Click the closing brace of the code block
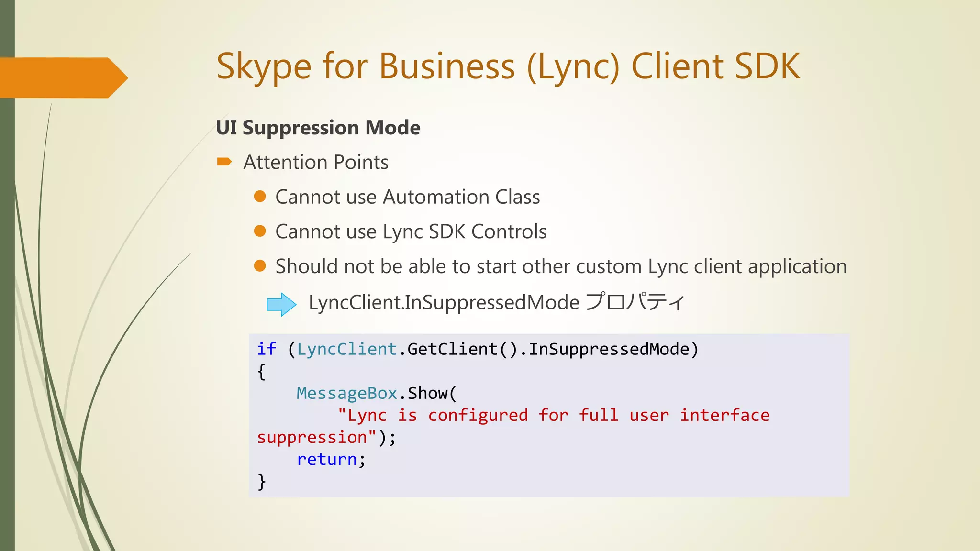 (262, 481)
